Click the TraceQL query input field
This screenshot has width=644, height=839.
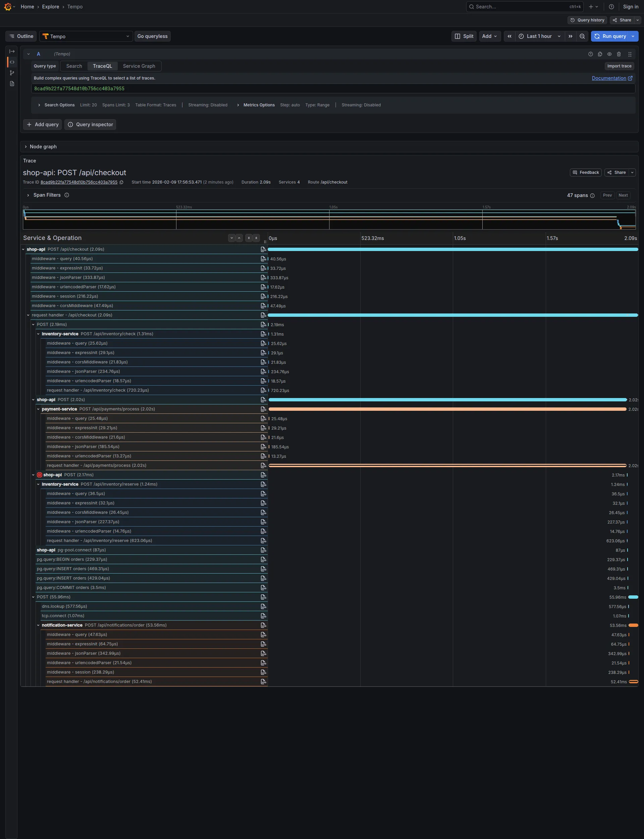(x=333, y=89)
